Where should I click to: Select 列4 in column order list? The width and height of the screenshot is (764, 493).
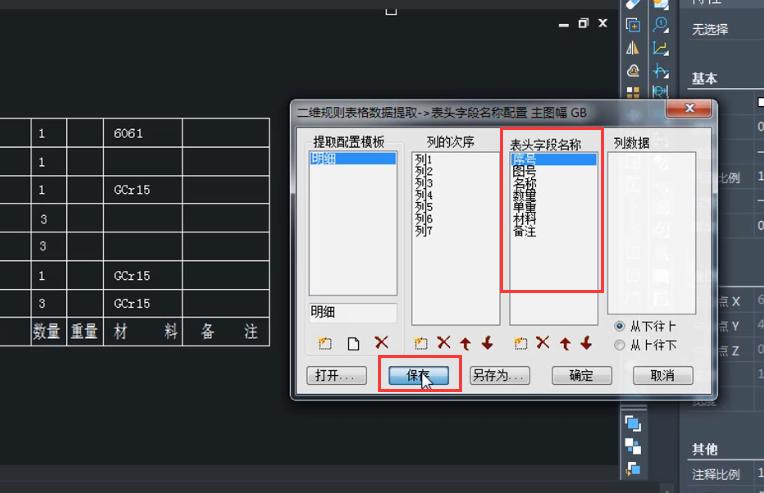pos(423,195)
